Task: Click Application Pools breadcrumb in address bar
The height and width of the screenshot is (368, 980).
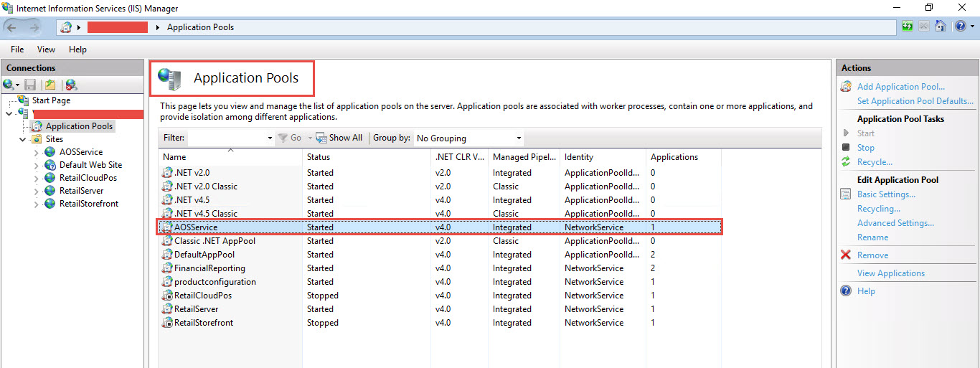Action: [200, 27]
